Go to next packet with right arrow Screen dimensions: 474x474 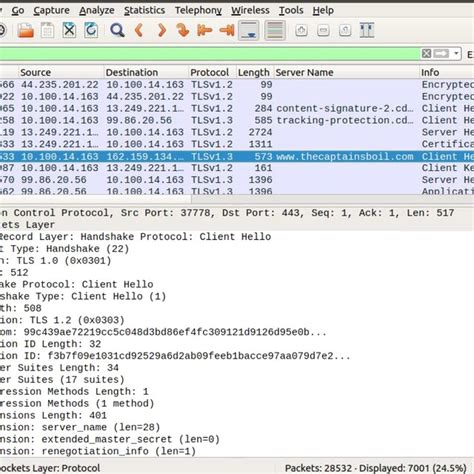pos(162,30)
